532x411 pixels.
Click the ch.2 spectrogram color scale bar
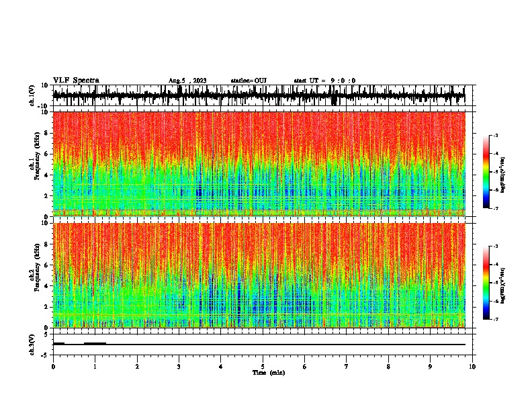point(486,283)
